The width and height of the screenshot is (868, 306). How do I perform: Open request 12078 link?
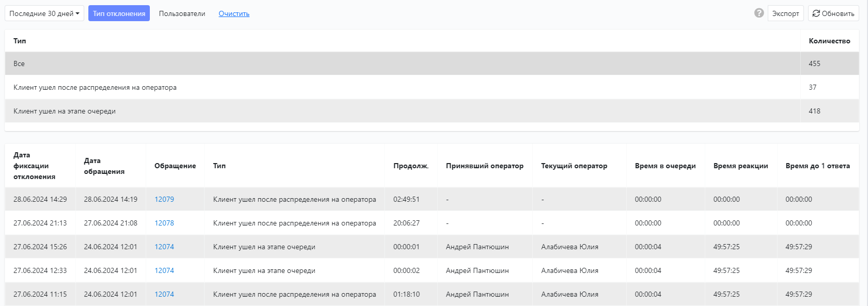click(164, 223)
